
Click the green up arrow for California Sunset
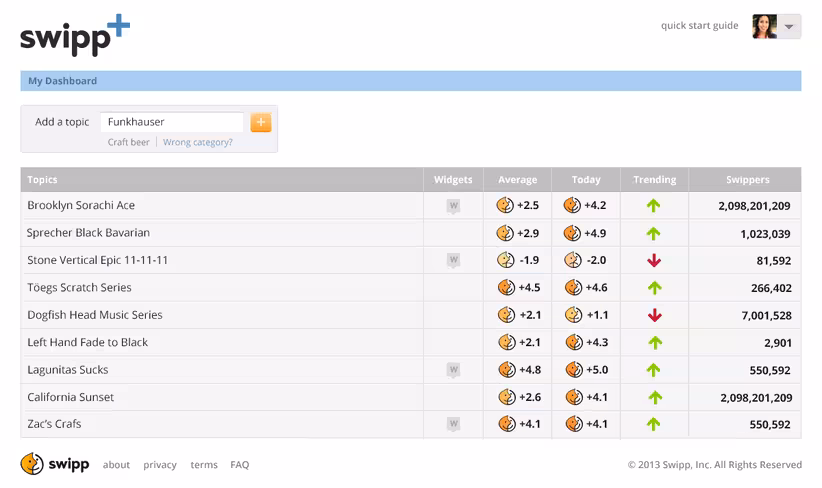655,397
